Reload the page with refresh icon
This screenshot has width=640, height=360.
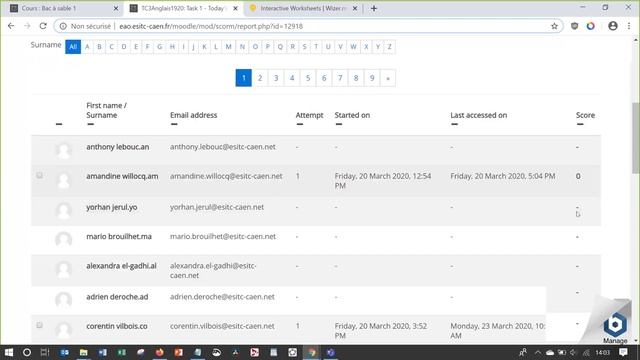coord(43,26)
